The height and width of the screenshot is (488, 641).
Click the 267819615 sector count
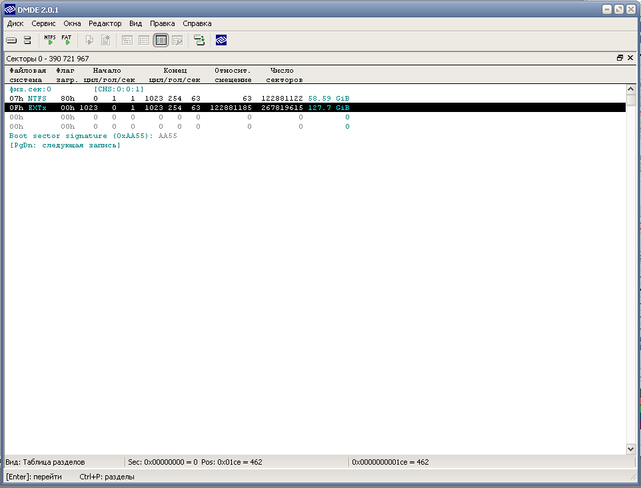[x=282, y=107]
